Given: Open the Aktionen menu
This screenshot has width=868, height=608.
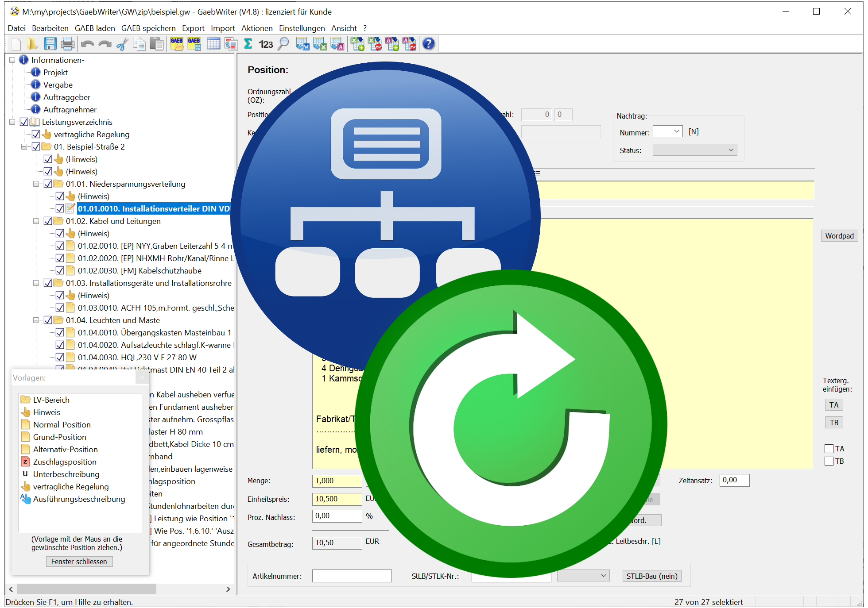Looking at the screenshot, I should point(257,28).
